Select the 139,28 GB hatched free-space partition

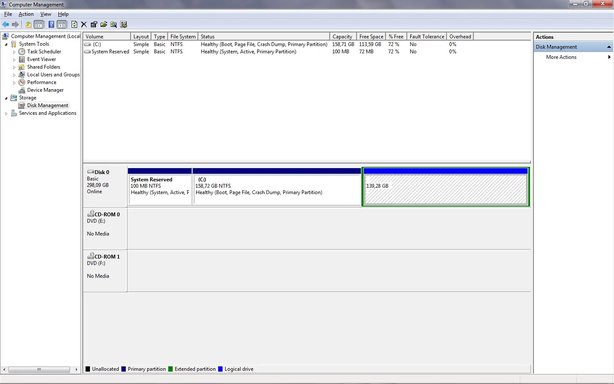click(446, 187)
